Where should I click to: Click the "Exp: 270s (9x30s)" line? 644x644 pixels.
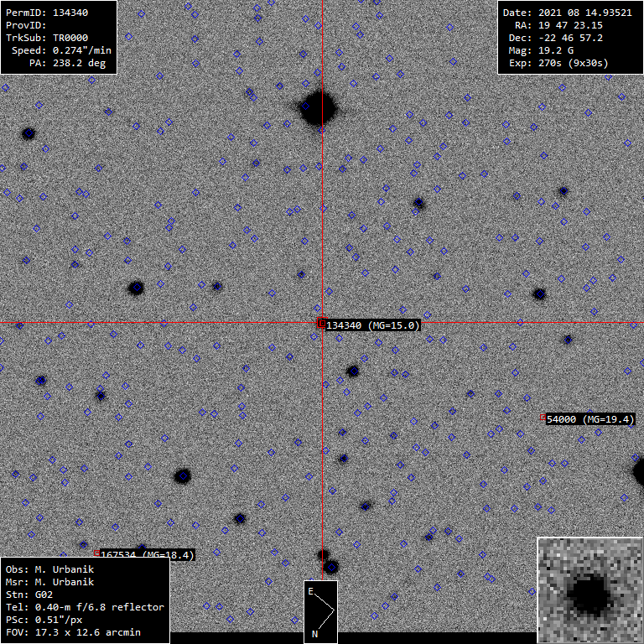click(x=558, y=63)
